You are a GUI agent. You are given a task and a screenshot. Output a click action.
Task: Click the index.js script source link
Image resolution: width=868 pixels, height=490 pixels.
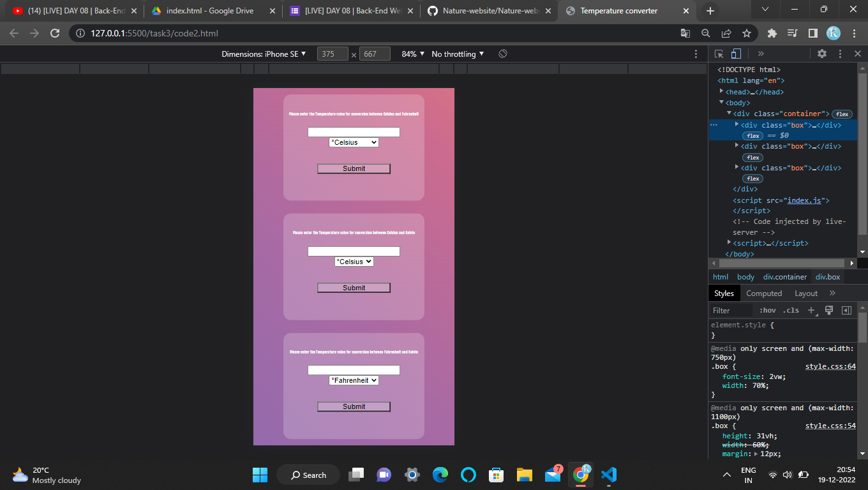click(x=804, y=200)
